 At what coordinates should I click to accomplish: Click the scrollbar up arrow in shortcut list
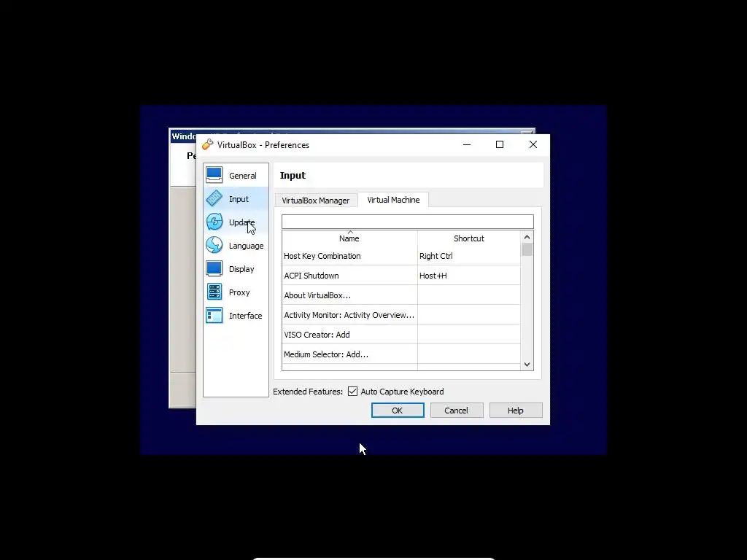527,237
